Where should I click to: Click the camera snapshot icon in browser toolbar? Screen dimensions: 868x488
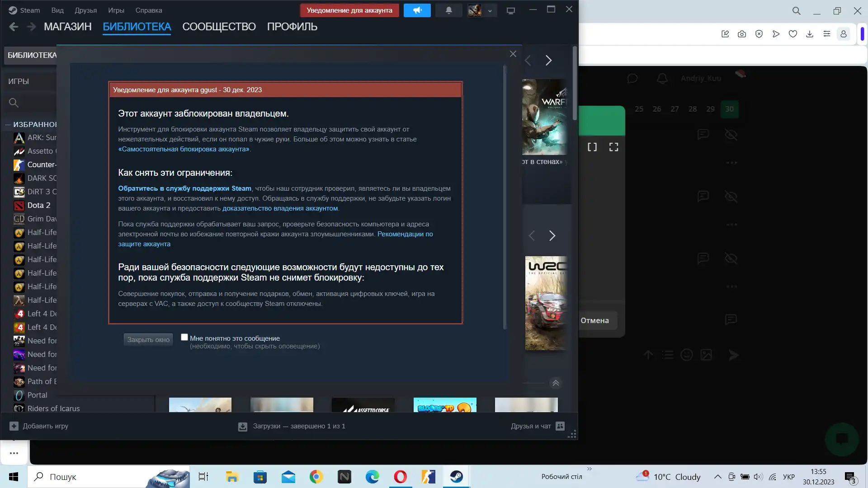pyautogui.click(x=742, y=34)
